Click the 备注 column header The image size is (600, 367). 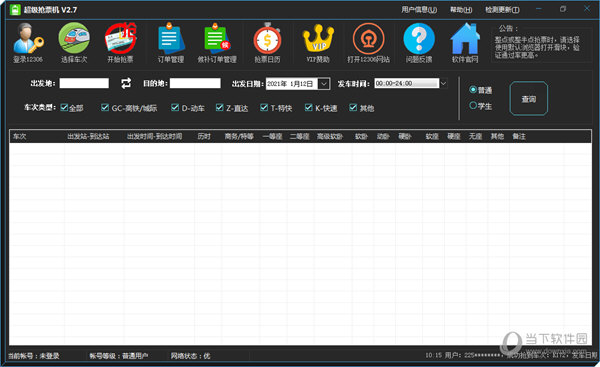click(519, 136)
